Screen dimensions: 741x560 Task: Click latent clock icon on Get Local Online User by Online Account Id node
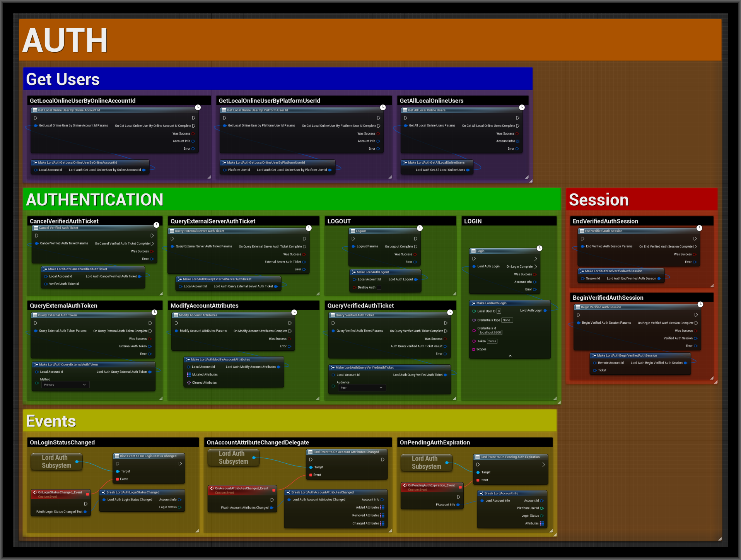(x=198, y=107)
